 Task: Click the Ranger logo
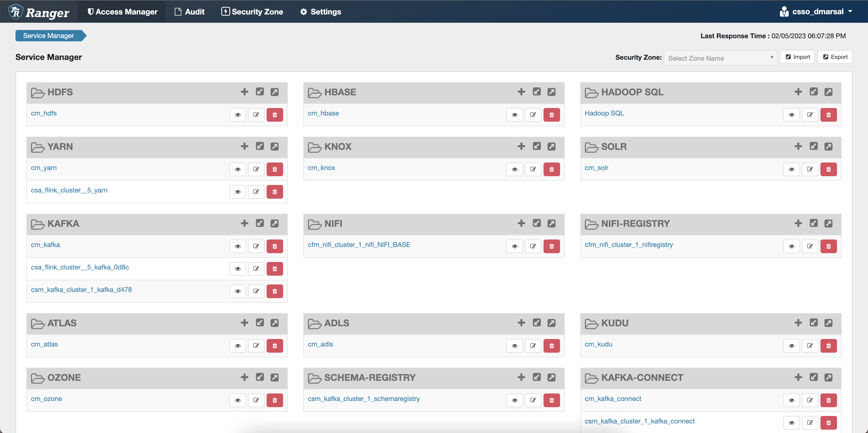tap(39, 12)
